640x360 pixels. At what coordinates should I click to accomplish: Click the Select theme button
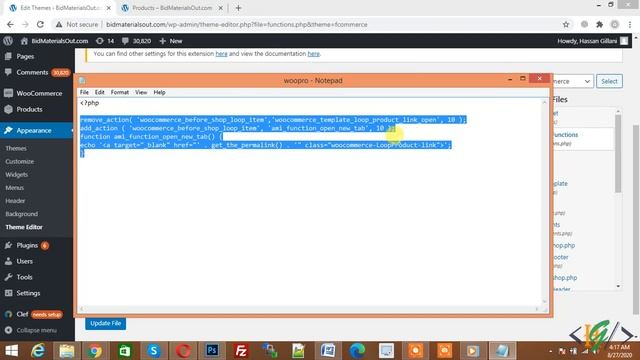click(609, 81)
